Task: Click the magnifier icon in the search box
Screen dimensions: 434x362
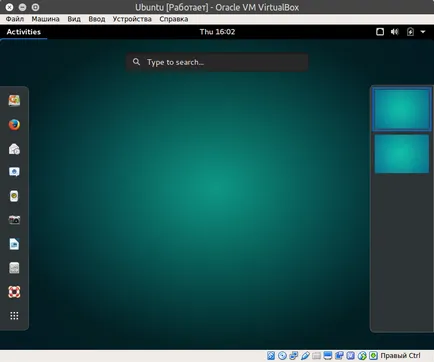Action: (x=136, y=62)
